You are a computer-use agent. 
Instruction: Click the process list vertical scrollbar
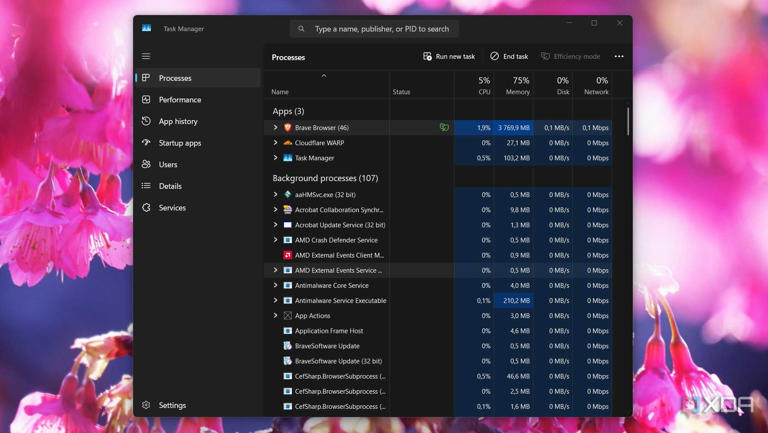(628, 121)
